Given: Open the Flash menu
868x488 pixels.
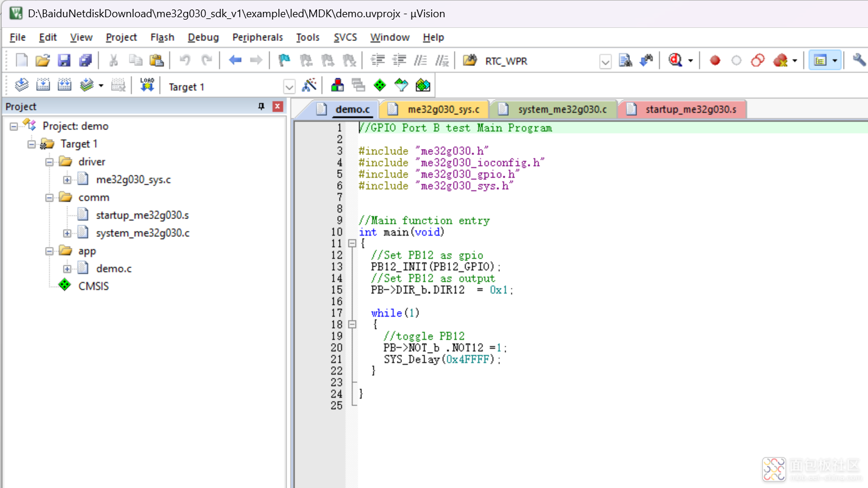Looking at the screenshot, I should coord(162,37).
